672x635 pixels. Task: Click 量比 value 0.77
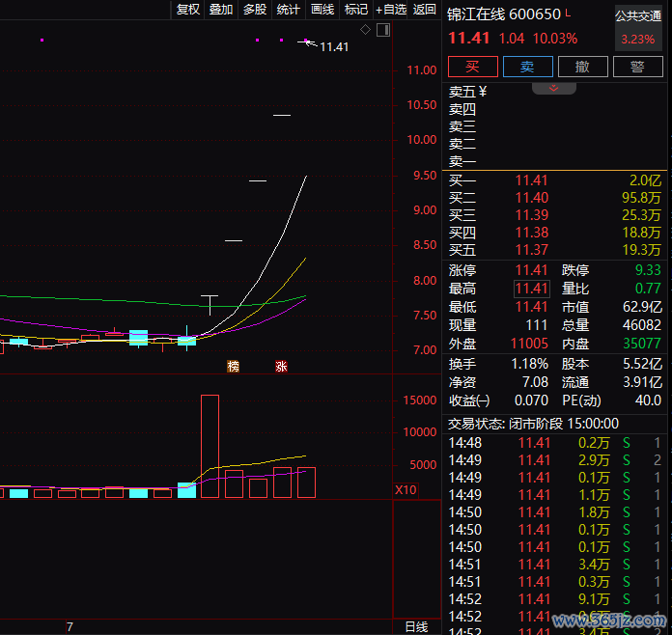pyautogui.click(x=648, y=289)
